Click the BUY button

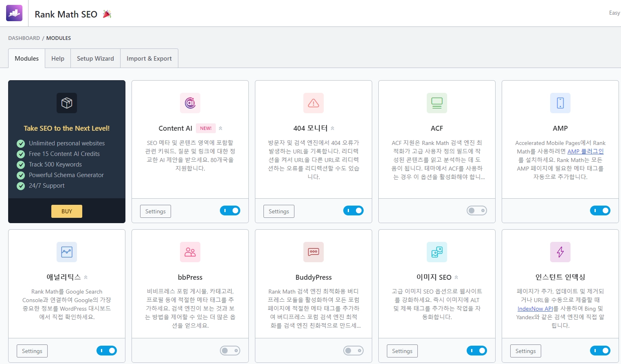pos(66,211)
